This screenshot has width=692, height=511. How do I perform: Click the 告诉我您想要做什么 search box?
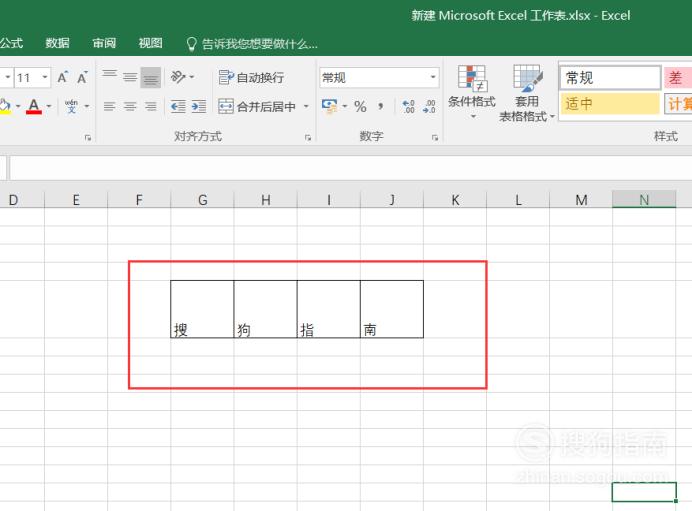click(252, 44)
